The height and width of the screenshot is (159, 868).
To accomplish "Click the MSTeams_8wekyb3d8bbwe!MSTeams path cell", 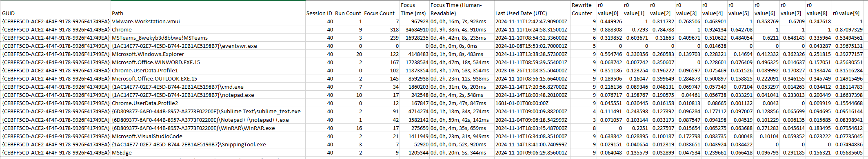I will (x=208, y=38).
